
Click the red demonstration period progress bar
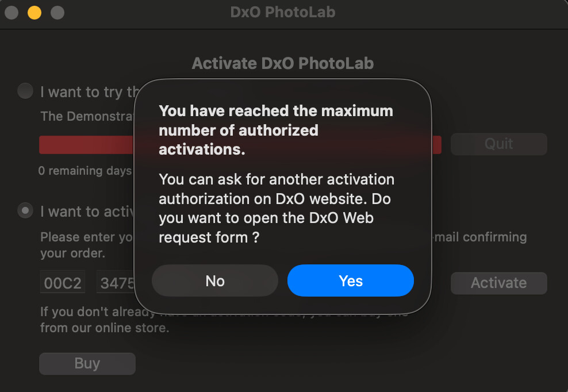(x=86, y=144)
